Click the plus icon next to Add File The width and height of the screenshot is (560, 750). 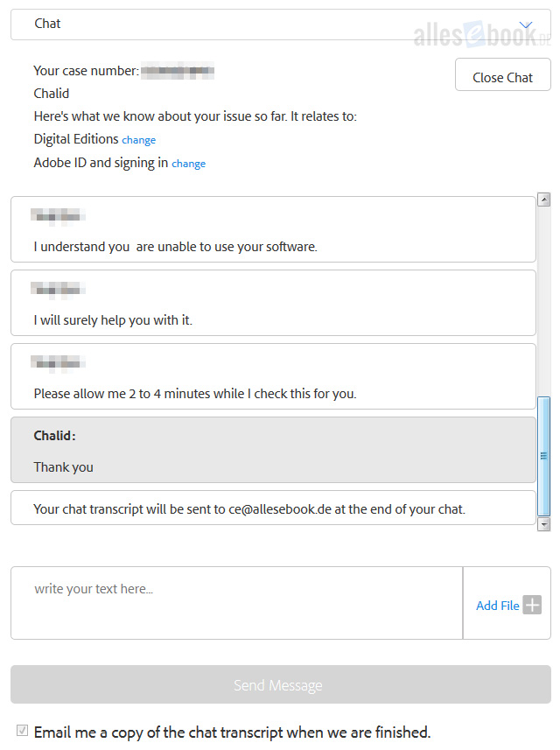pos(532,605)
